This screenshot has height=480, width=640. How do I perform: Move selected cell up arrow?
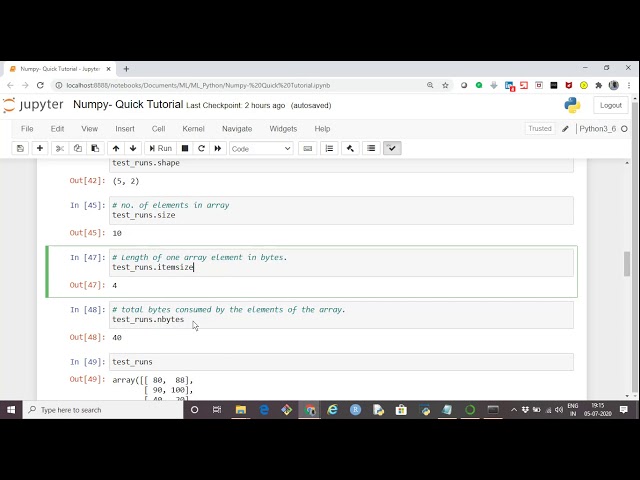[116, 148]
